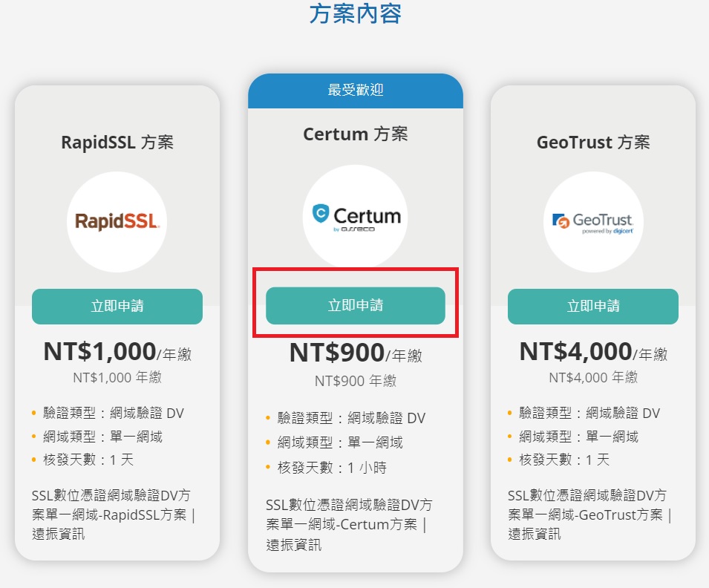Select Certum 核發天數 1 小時 bullet
This screenshot has width=709, height=588.
pos(332,467)
